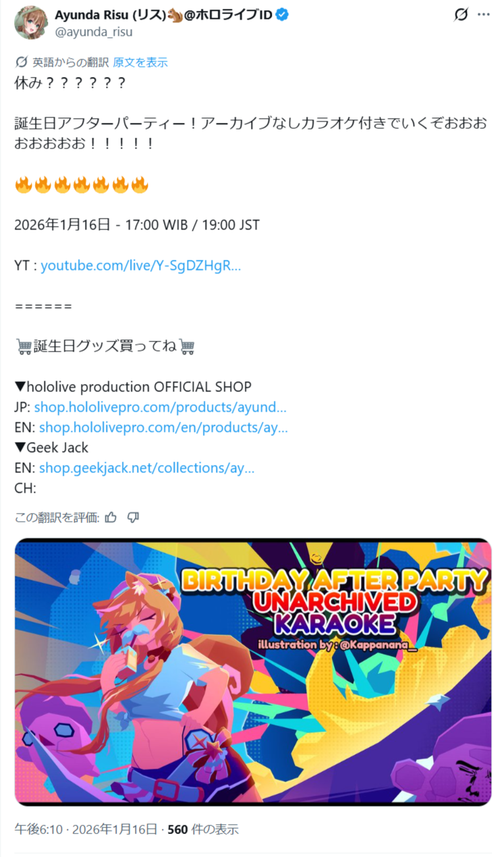Open the Birthday After Party karaoke image
The height and width of the screenshot is (857, 504).
[253, 671]
